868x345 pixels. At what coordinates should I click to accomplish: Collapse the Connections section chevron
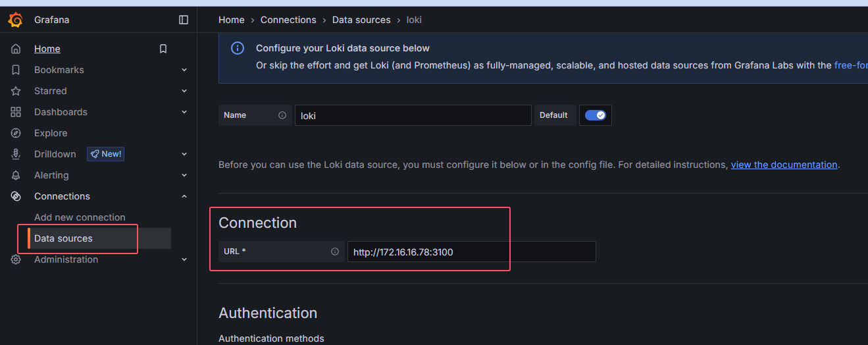tap(184, 196)
